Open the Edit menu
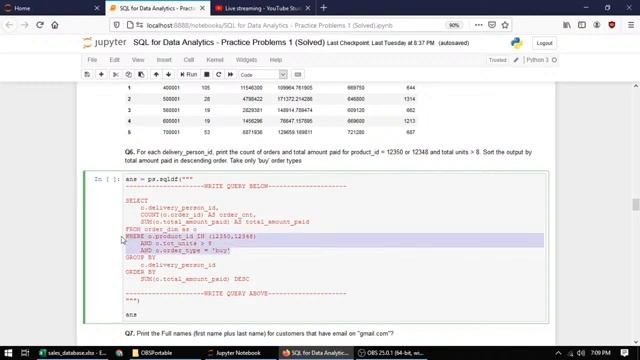This screenshot has height=360, width=640. point(114,60)
